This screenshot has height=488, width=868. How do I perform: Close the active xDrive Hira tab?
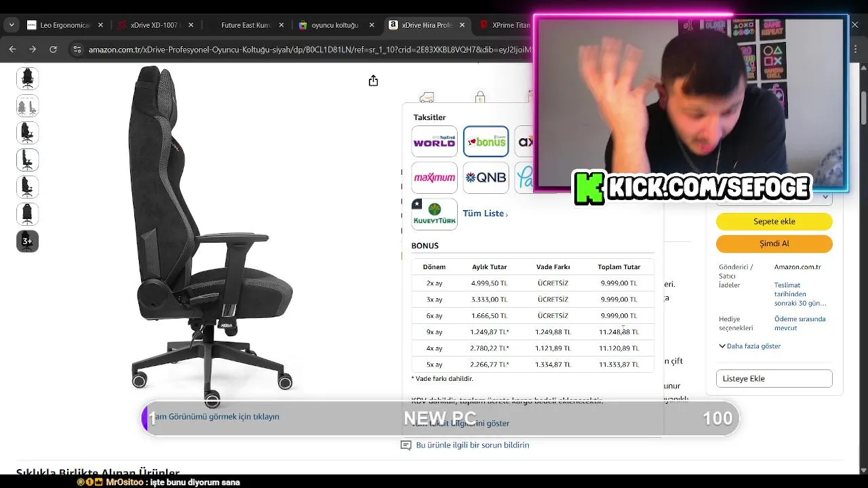tap(462, 25)
